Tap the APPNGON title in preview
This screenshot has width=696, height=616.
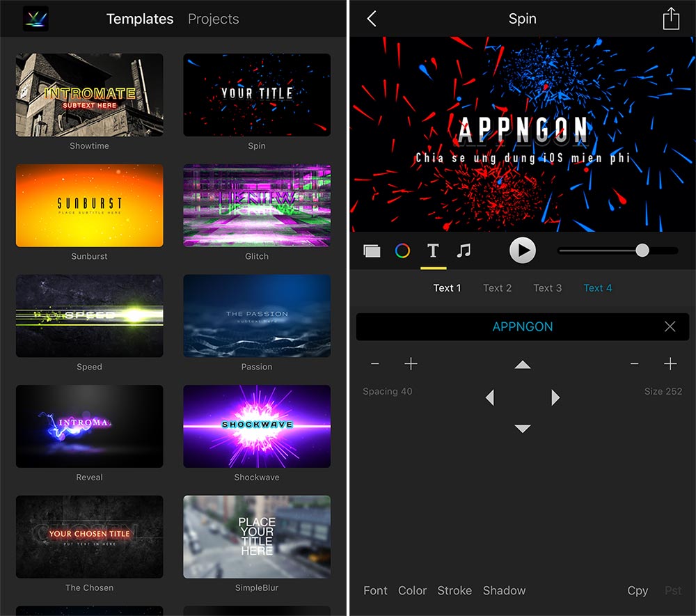pos(523,129)
